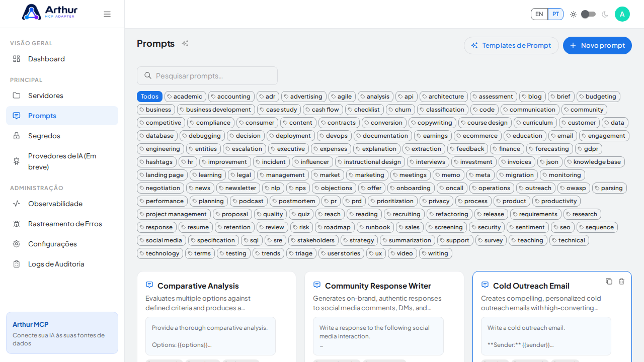Viewport: 644px width, 362px height.
Task: Click the Segredos lock icon
Action: click(x=17, y=136)
